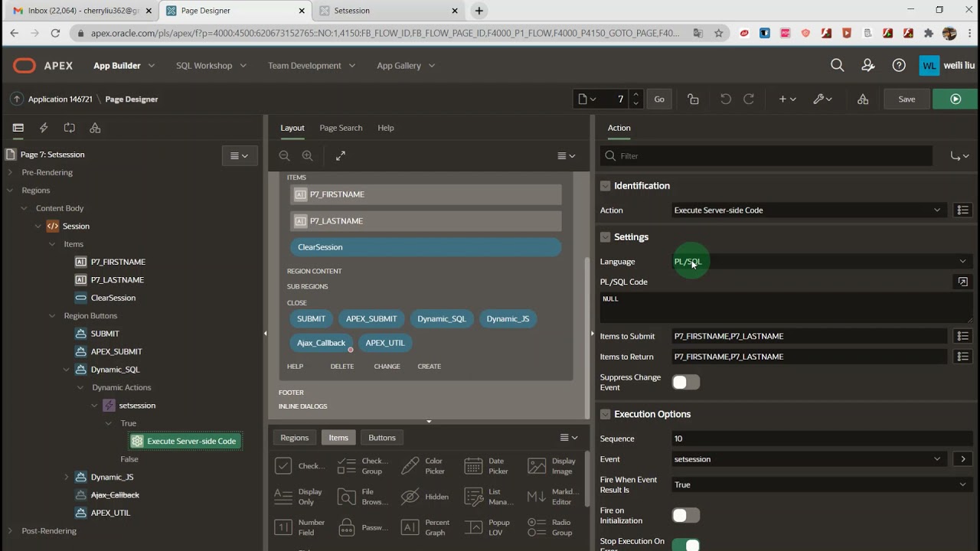Expand the layout pane to full view
The width and height of the screenshot is (980, 551).
click(341, 155)
